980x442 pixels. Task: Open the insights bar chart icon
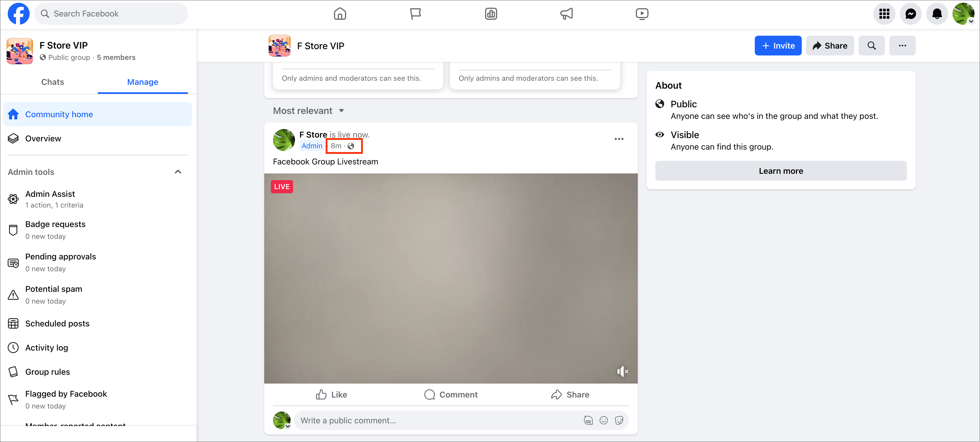click(x=491, y=14)
